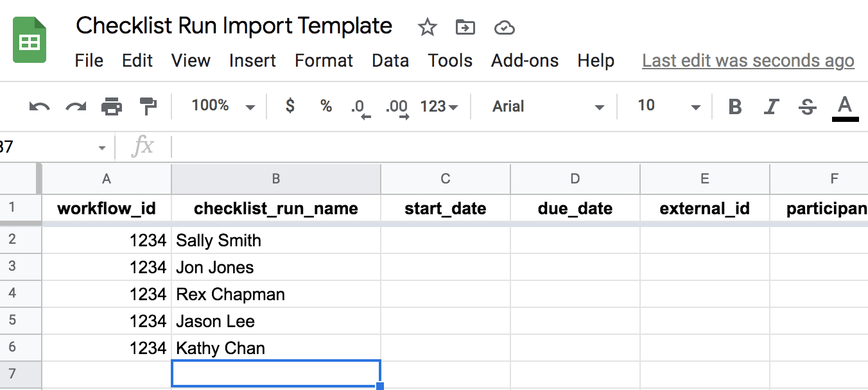Open the View menu
Image resolution: width=868 pixels, height=390 pixels.
191,61
